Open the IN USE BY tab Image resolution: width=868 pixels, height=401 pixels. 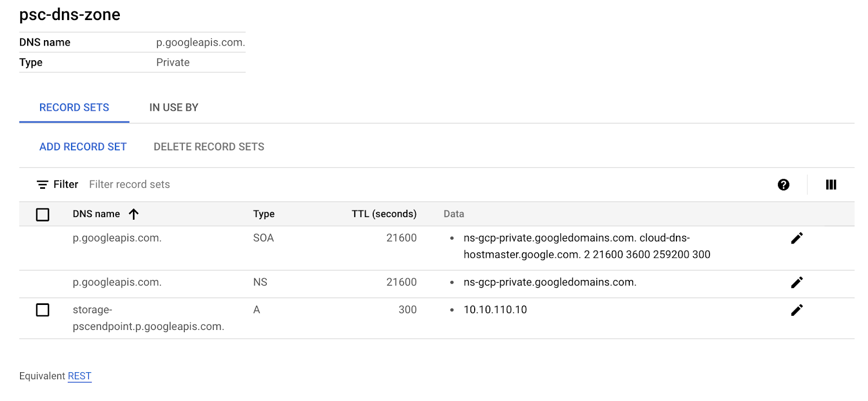[x=174, y=107]
